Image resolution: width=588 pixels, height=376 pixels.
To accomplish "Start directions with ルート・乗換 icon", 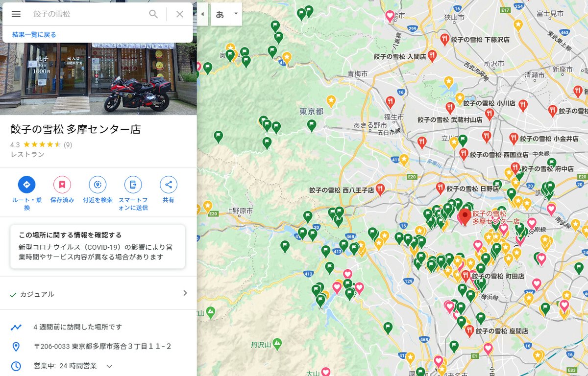I will [26, 185].
